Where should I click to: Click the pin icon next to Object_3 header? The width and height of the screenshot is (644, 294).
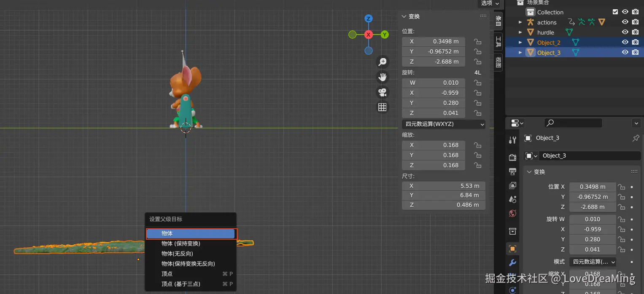636,138
